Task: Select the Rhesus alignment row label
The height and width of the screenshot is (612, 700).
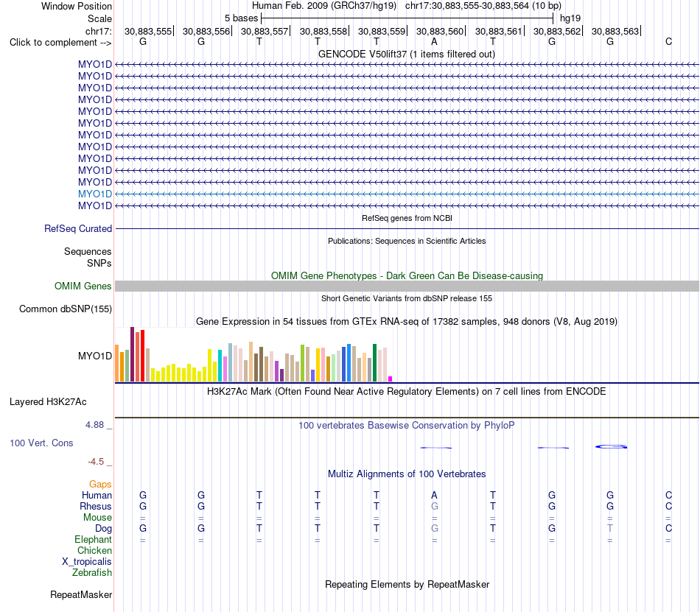Action: [x=96, y=506]
